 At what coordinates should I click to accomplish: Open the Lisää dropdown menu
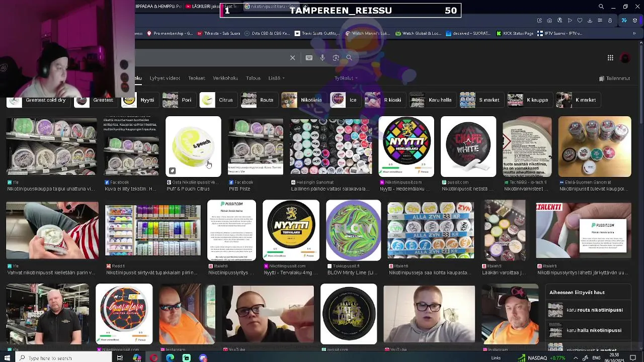coord(276,78)
